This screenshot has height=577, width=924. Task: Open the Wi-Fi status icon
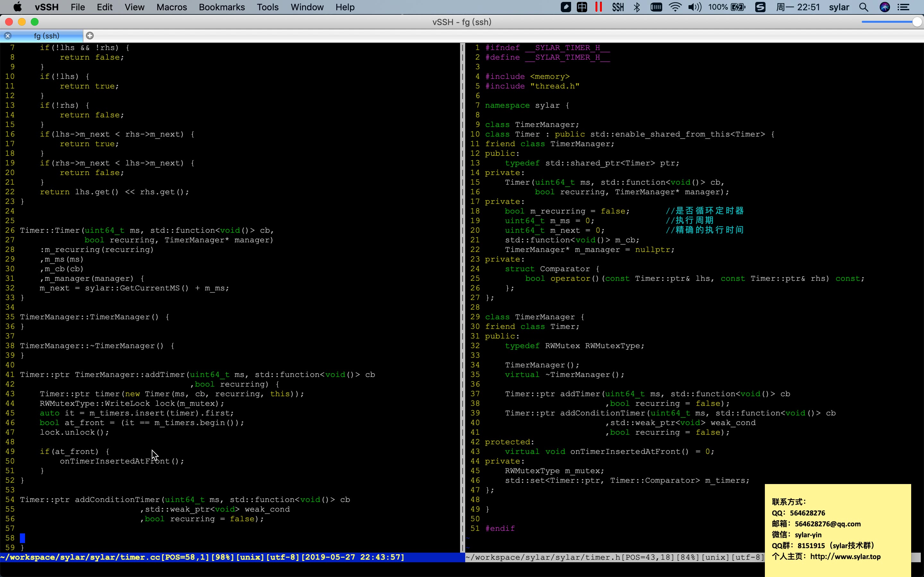pyautogui.click(x=675, y=7)
